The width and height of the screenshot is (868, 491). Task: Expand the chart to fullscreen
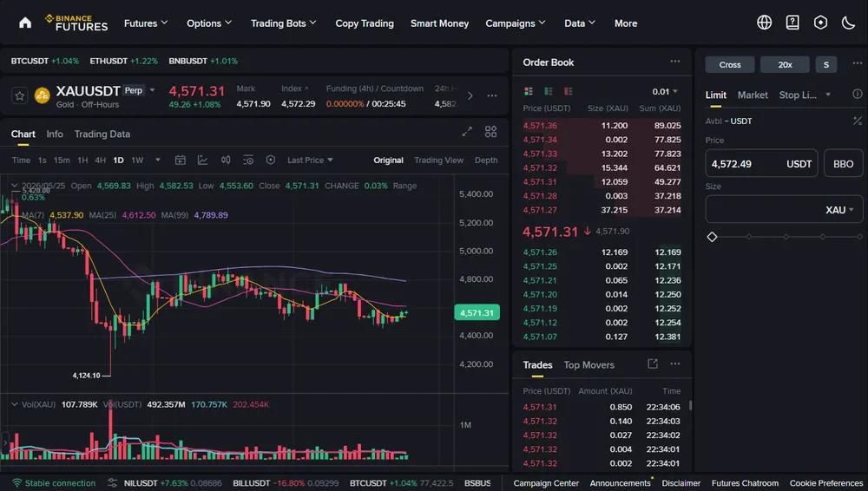coord(467,132)
